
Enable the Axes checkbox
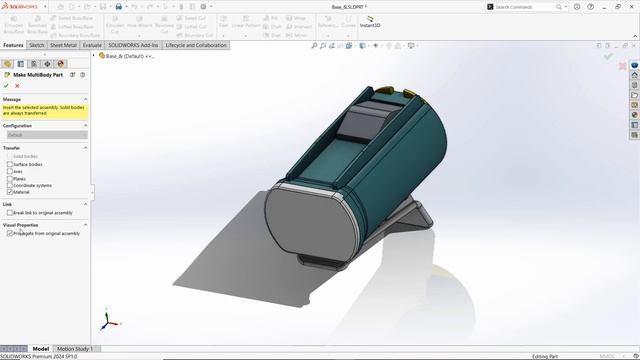click(9, 171)
